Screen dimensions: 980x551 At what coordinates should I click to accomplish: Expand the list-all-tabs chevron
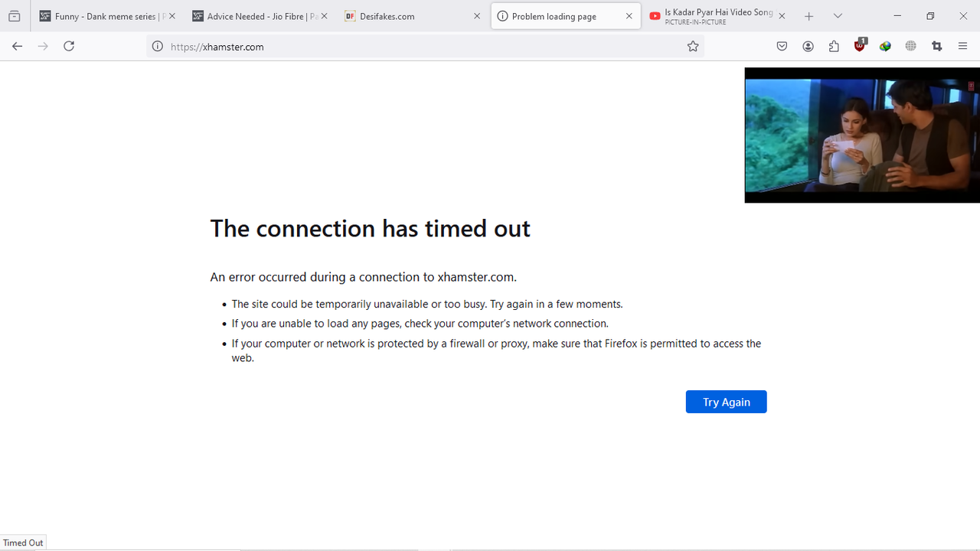(x=838, y=15)
